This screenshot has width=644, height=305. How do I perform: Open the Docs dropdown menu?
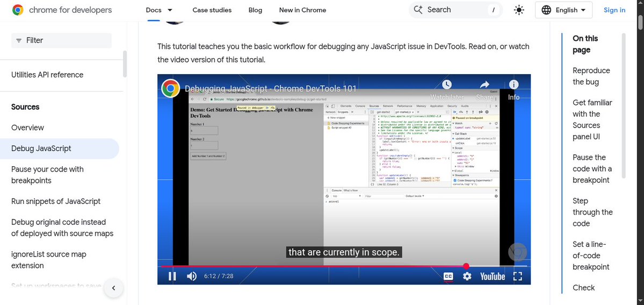pos(160,10)
